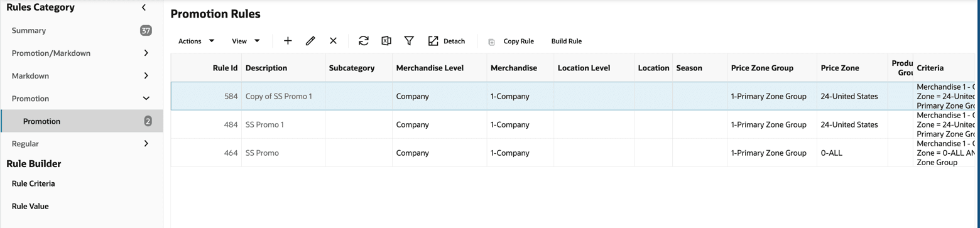The width and height of the screenshot is (980, 228).
Task: Open the View dropdown menu
Action: [x=246, y=41]
